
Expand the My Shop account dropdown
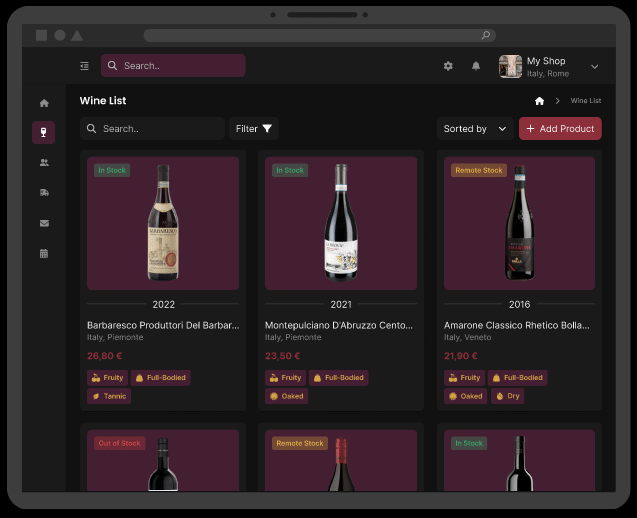tap(594, 67)
